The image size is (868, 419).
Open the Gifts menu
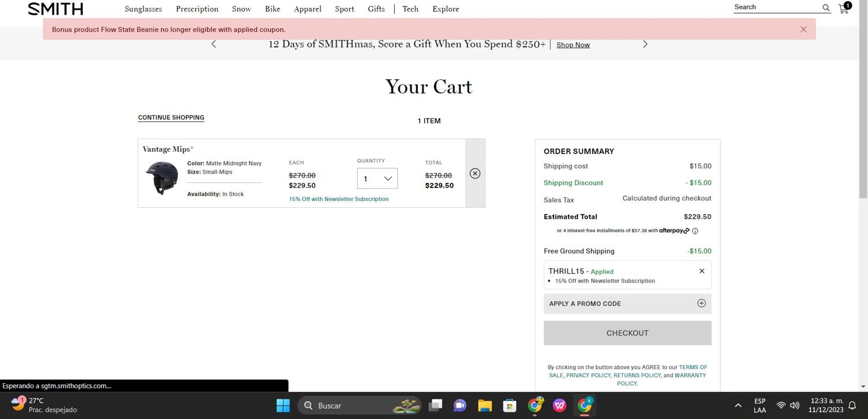click(x=376, y=9)
